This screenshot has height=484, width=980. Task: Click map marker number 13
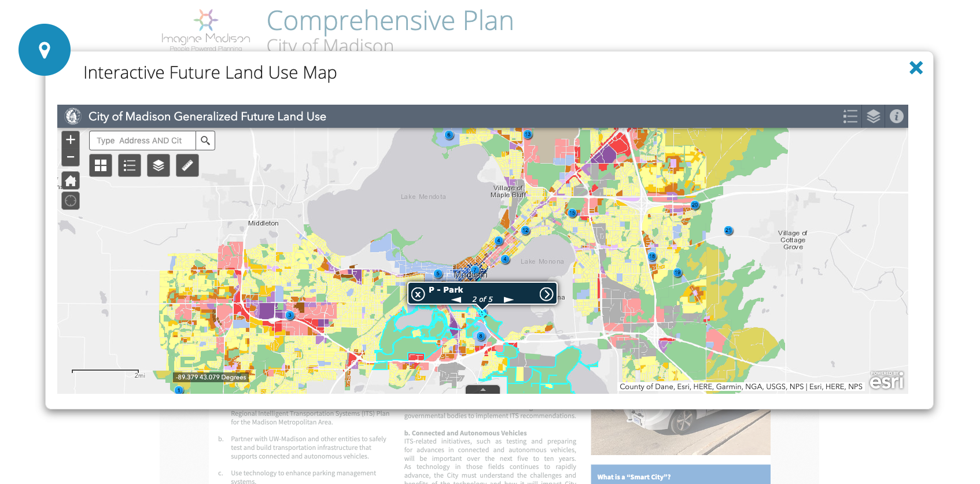tap(528, 135)
